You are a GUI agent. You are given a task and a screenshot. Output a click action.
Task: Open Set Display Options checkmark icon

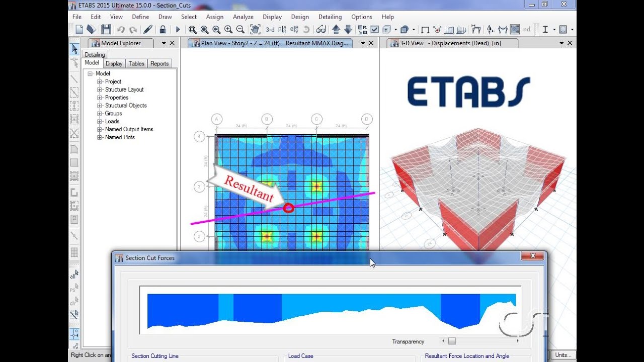point(375,30)
